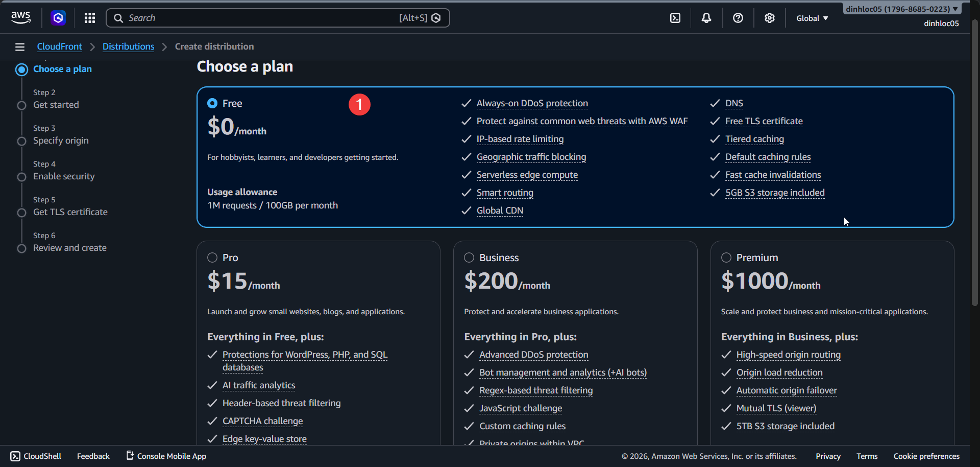Expand the dinhloc05 account dropdown
Image resolution: width=980 pixels, height=467 pixels.
(901, 8)
